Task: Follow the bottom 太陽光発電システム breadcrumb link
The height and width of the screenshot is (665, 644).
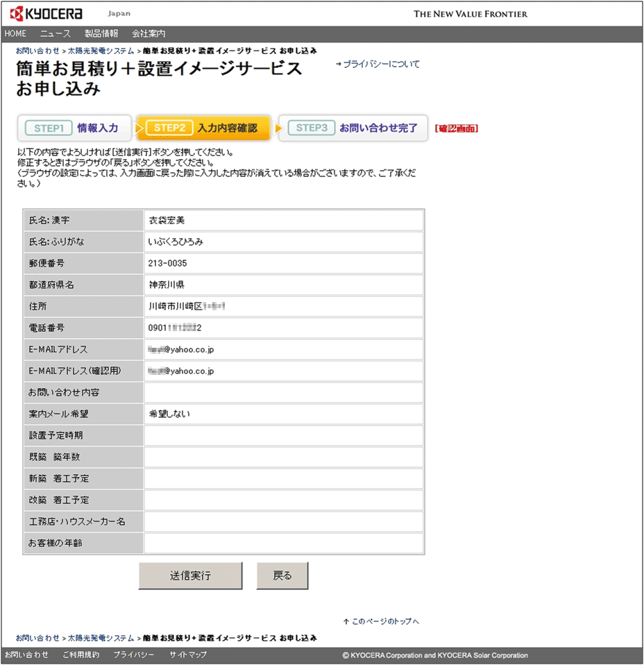Action: pyautogui.click(x=101, y=638)
